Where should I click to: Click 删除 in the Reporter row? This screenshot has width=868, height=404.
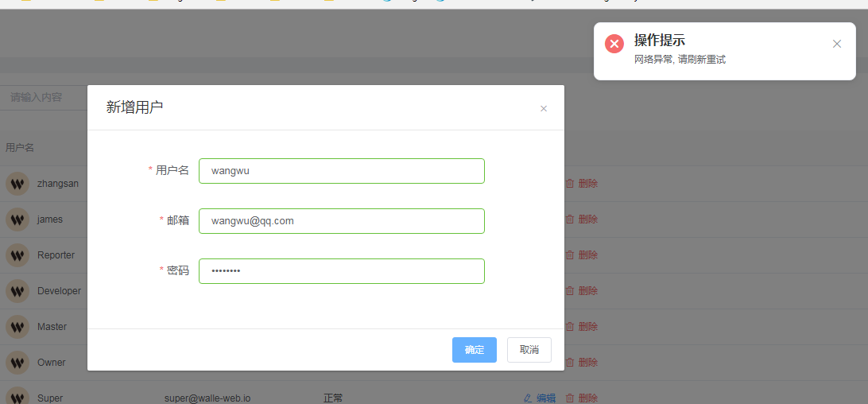point(588,255)
